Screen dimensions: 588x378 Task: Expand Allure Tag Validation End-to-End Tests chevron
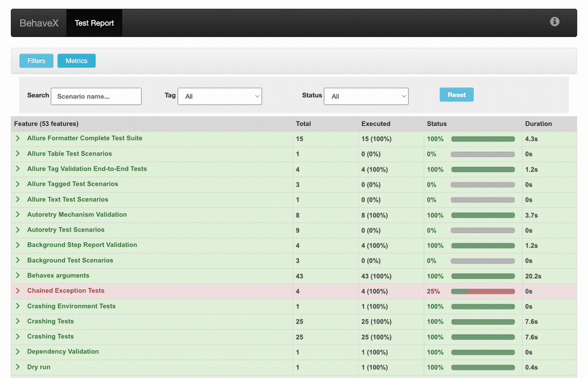18,169
